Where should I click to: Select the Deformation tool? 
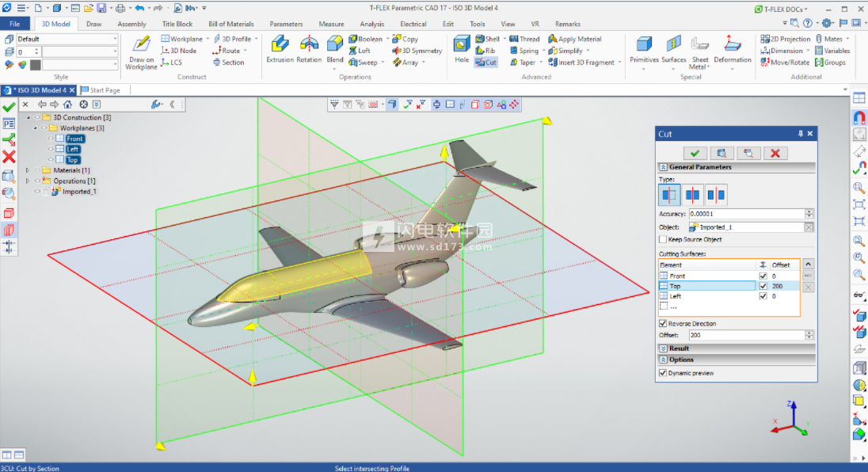point(733,50)
